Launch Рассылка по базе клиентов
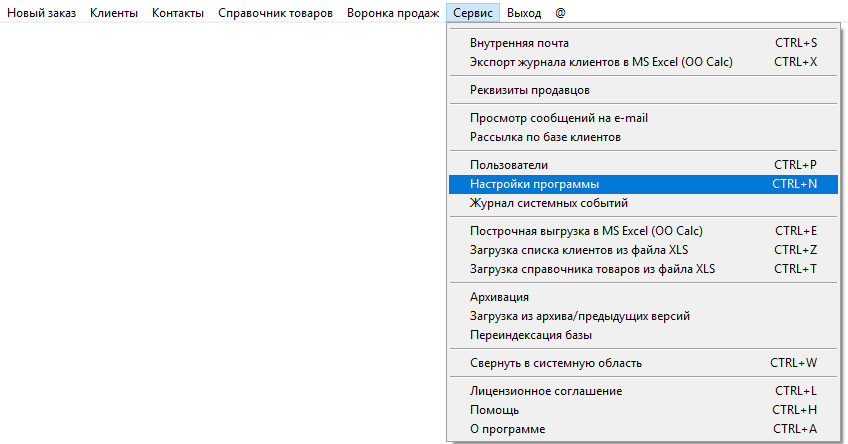This screenshot has height=444, width=848. click(545, 136)
